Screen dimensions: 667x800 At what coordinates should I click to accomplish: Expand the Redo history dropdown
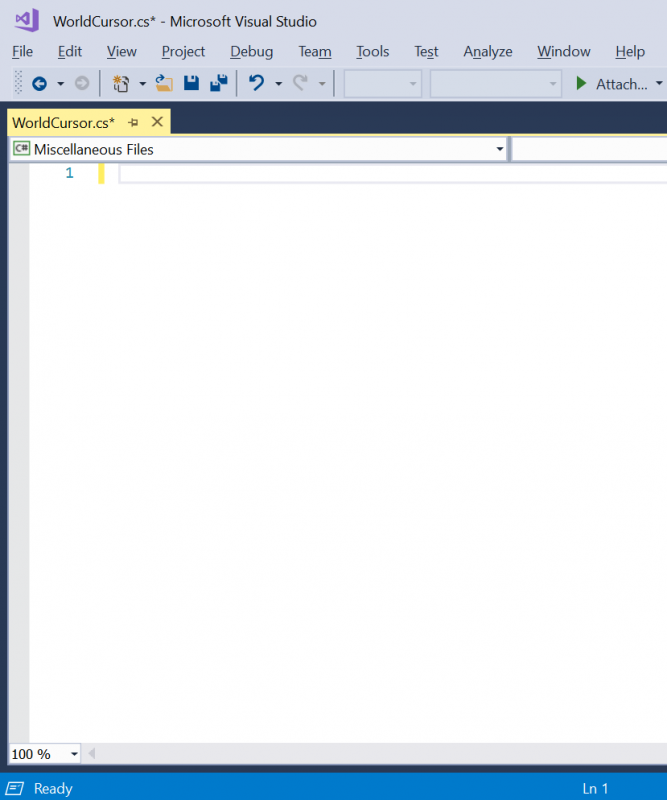point(322,84)
